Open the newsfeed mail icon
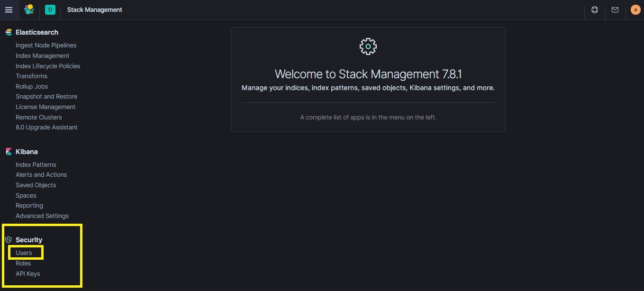This screenshot has height=291, width=644. [x=615, y=9]
